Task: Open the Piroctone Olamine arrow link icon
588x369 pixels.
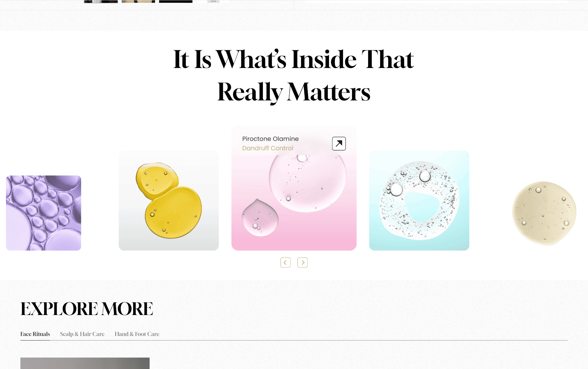Action: pos(339,144)
